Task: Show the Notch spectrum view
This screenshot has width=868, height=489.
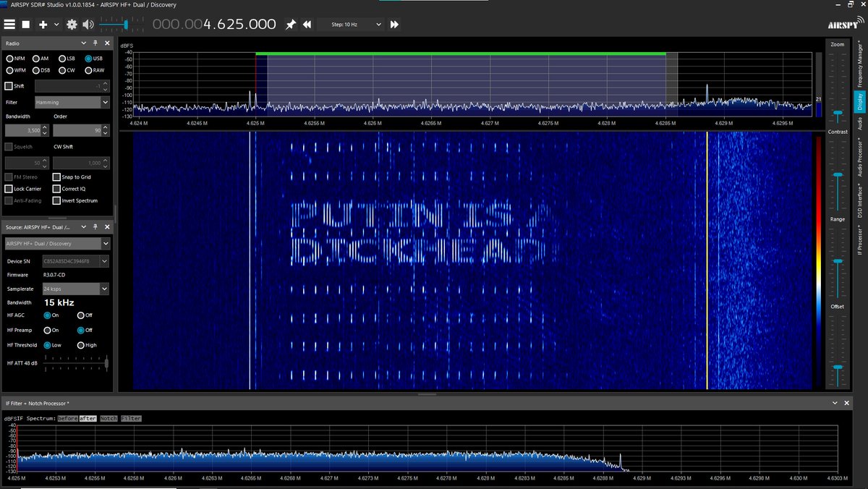Action: 108,418
